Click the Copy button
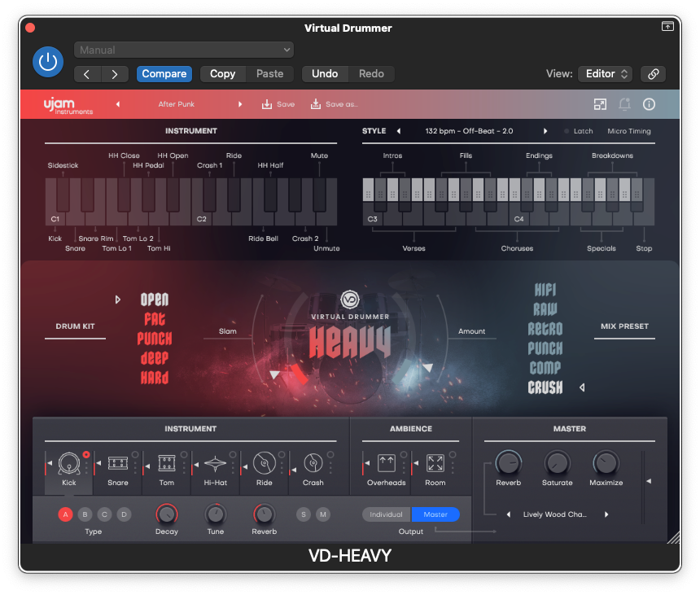The height and width of the screenshot is (595, 700). click(x=223, y=74)
